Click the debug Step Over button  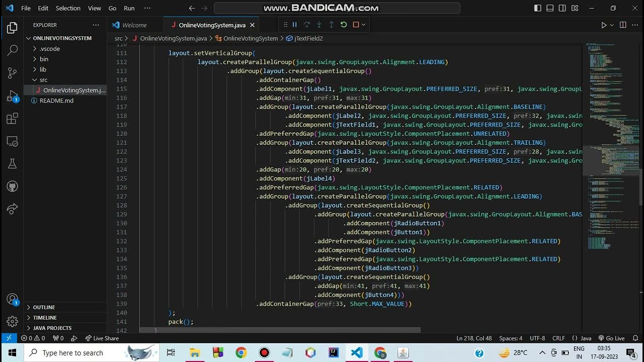pos(307,24)
